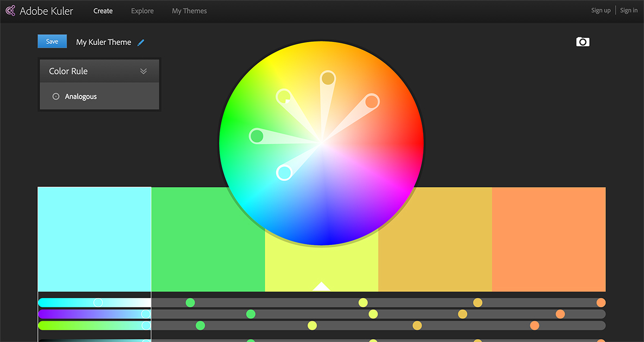Edit theme name with the pencil icon
This screenshot has width=644, height=342.
141,43
